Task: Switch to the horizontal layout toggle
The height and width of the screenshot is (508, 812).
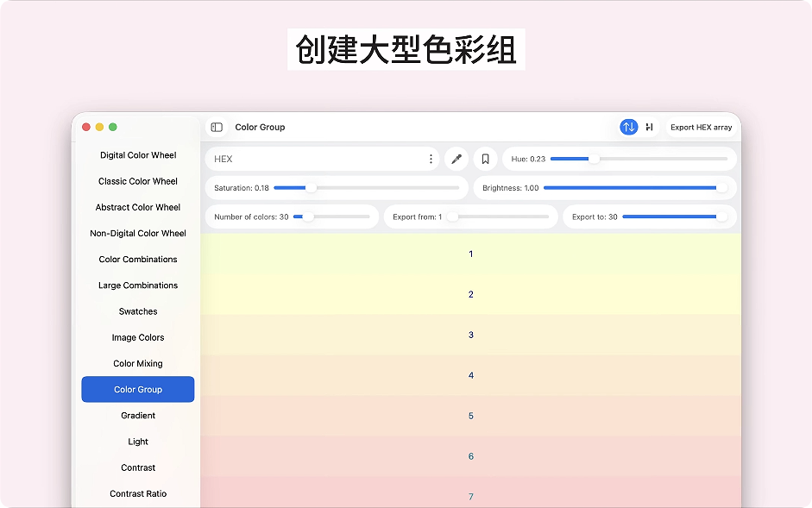Action: (649, 127)
